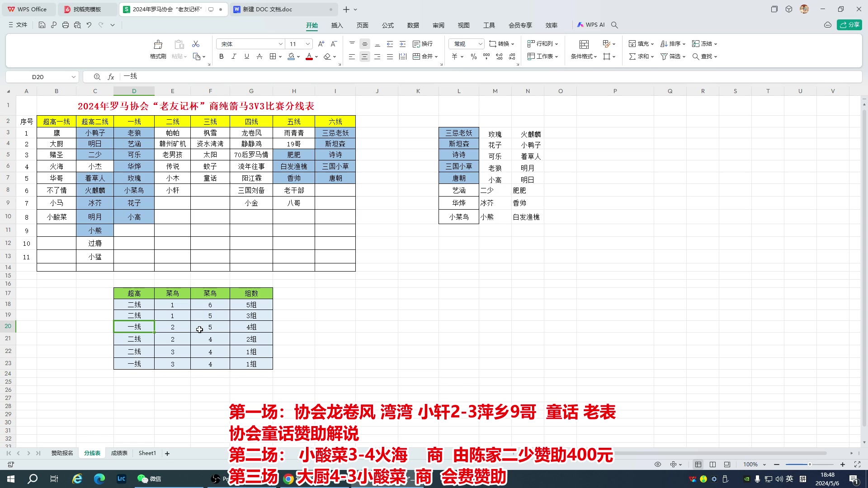
Task: Click the Increase font size icon
Action: coord(321,44)
